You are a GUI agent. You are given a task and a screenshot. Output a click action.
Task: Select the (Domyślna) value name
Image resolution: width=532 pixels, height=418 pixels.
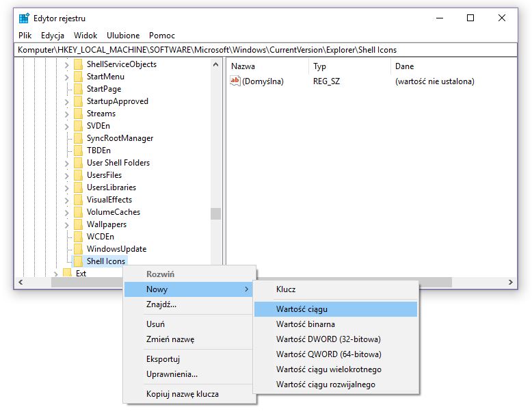(263, 81)
